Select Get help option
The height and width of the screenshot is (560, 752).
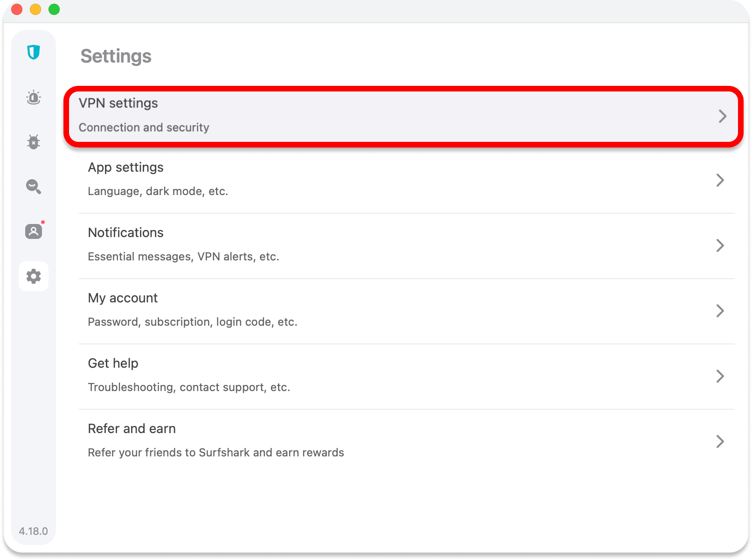[x=113, y=364]
